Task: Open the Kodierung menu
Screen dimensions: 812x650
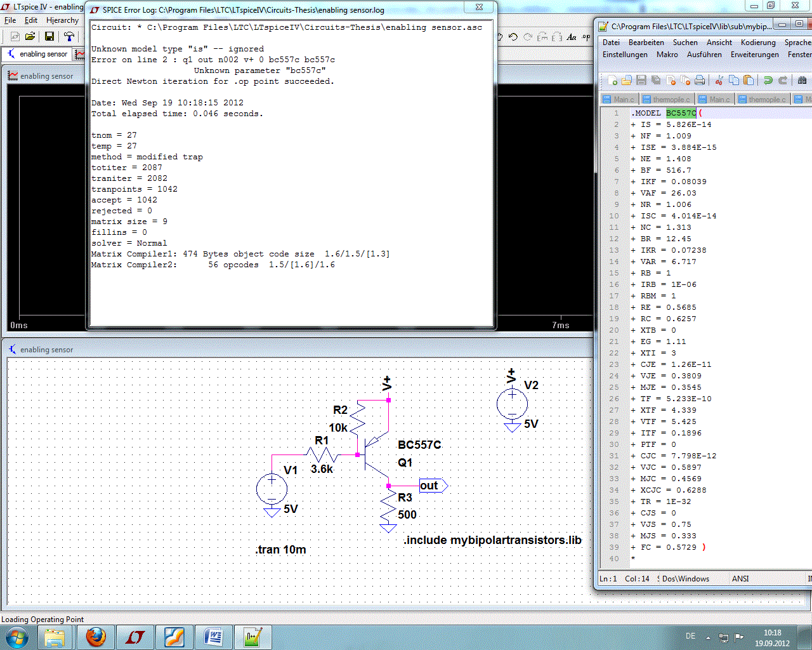Action: [758, 43]
